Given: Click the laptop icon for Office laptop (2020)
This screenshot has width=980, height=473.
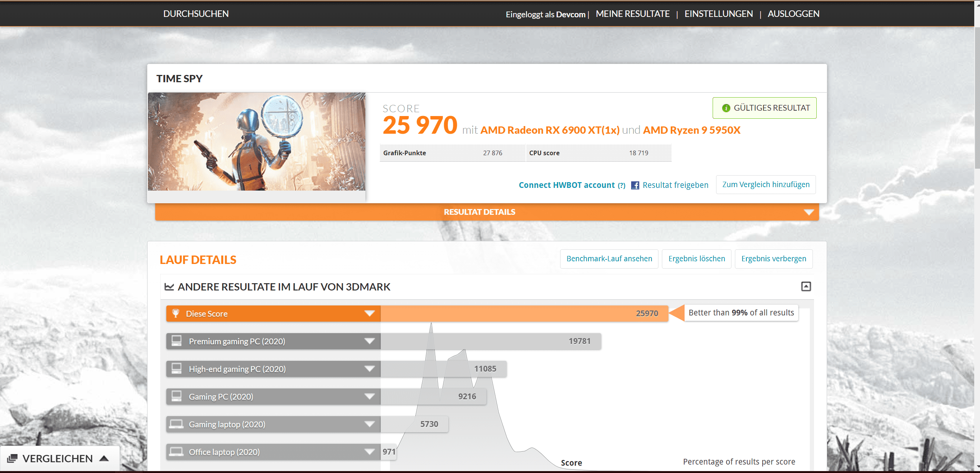Looking at the screenshot, I should 176,452.
